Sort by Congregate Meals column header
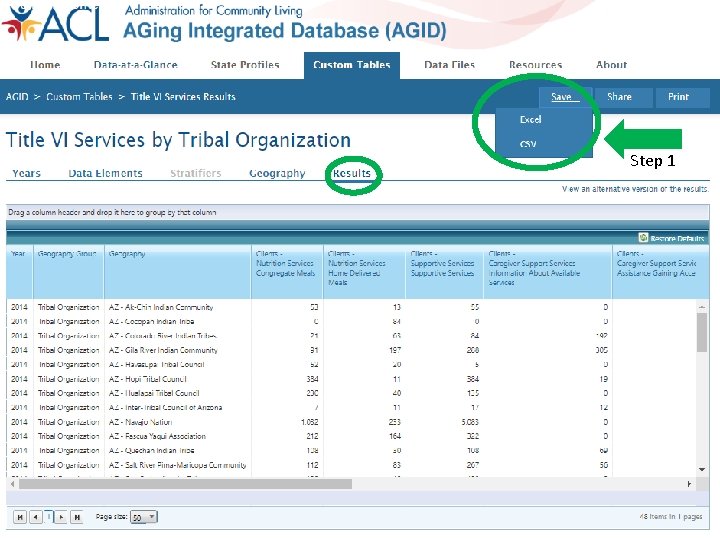Image resolution: width=720 pixels, height=540 pixels. coord(287,272)
